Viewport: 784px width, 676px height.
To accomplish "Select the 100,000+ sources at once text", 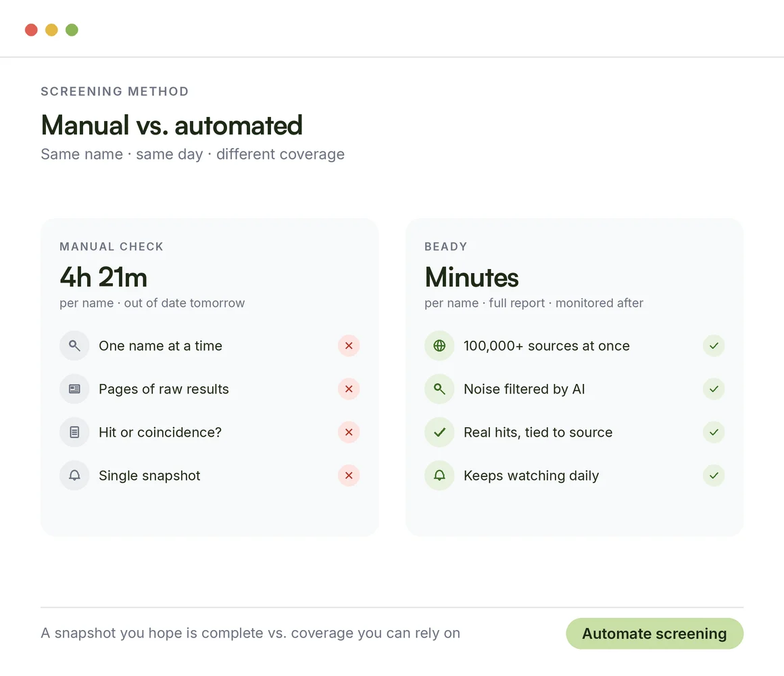I will [x=547, y=345].
